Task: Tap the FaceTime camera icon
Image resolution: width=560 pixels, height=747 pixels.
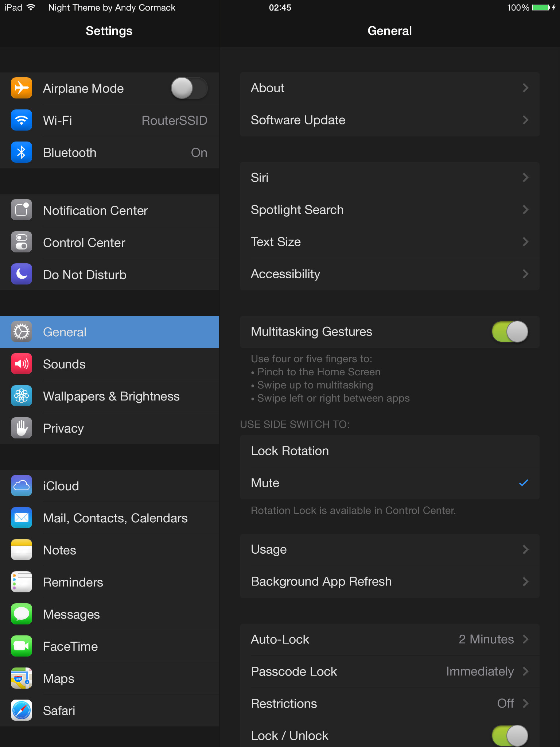Action: click(x=22, y=646)
